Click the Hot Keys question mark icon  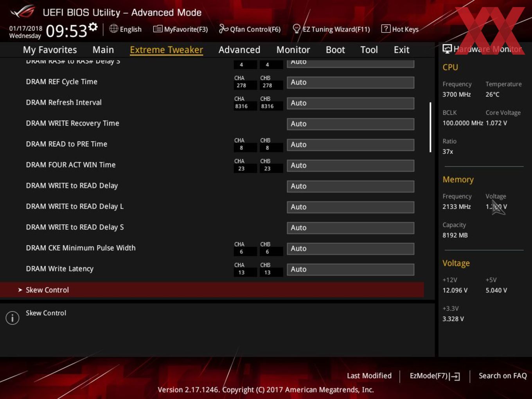[386, 29]
